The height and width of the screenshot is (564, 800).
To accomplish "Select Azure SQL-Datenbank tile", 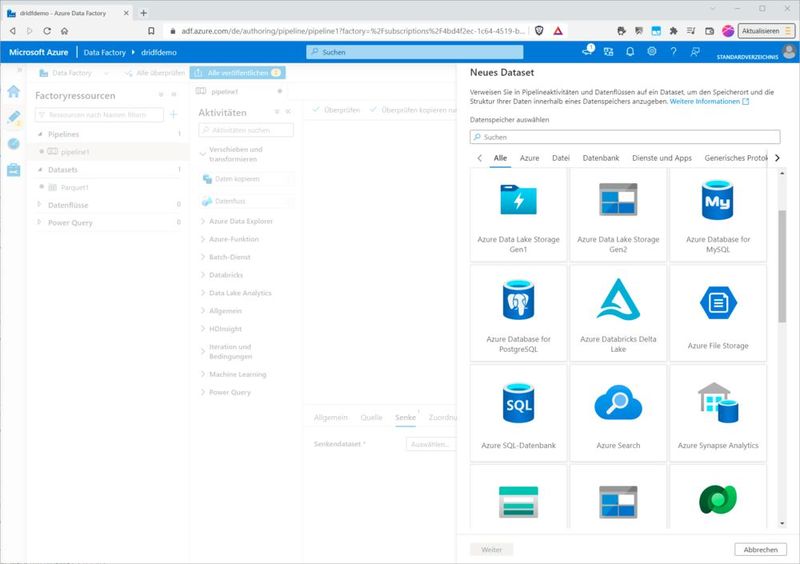I will click(518, 413).
